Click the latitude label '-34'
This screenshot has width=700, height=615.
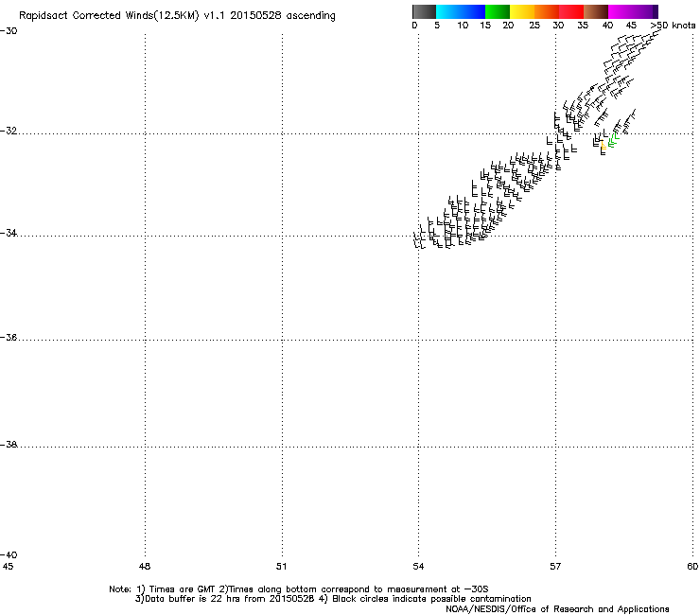pyautogui.click(x=9, y=233)
